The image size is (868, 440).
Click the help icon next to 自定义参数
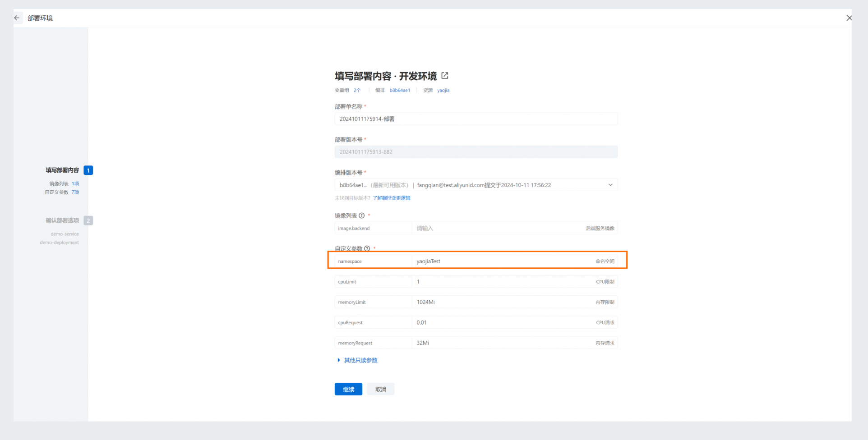367,248
